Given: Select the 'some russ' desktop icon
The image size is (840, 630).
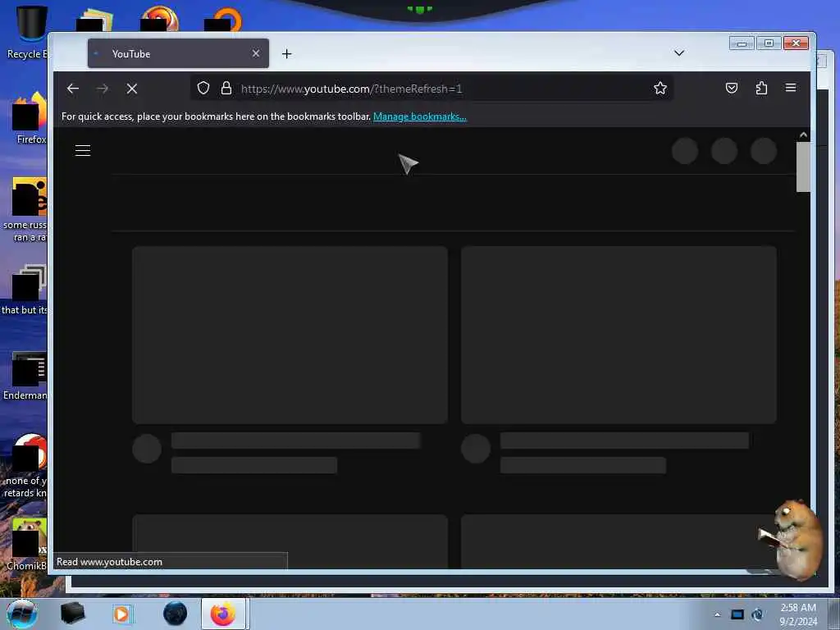Looking at the screenshot, I should click(25, 210).
